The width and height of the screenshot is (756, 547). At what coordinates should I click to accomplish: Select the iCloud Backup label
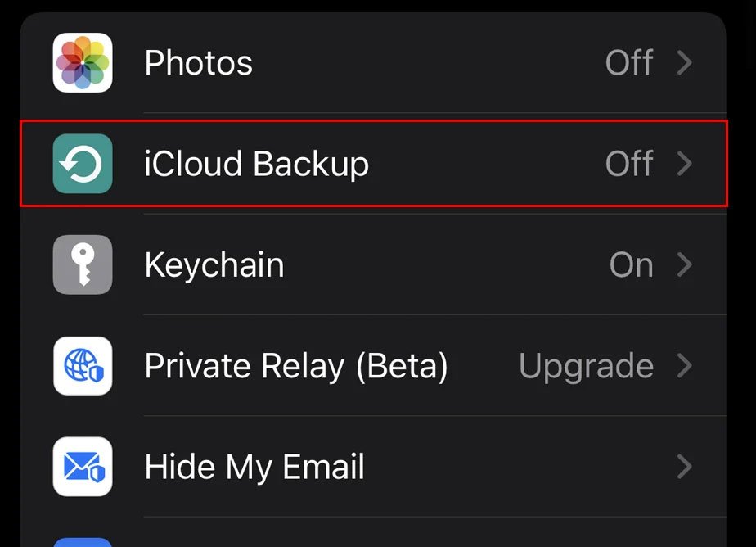click(256, 164)
